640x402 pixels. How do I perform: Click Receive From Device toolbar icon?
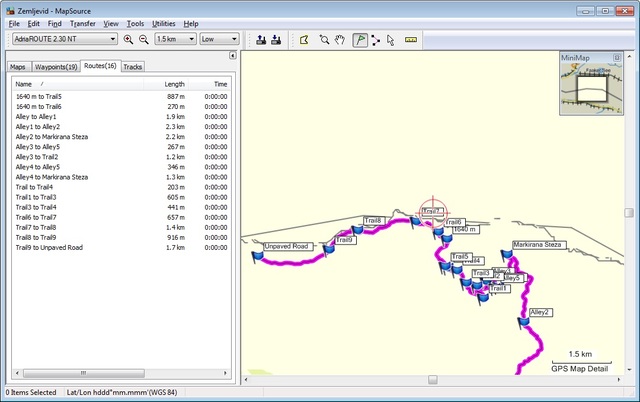point(276,40)
